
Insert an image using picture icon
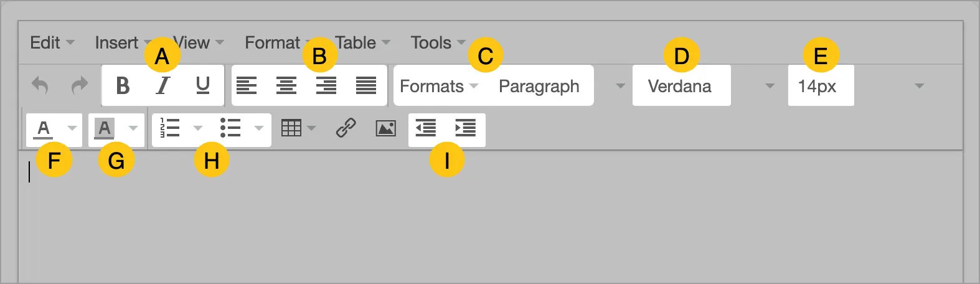point(386,128)
